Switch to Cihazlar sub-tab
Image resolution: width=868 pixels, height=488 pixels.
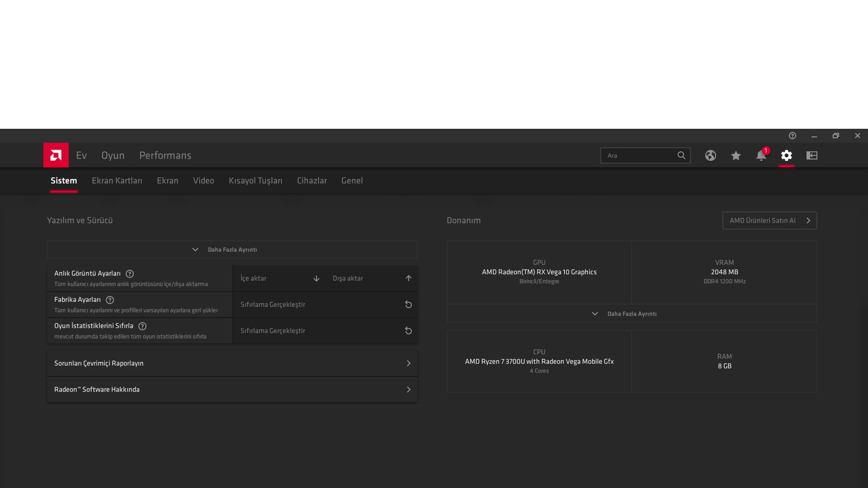[x=312, y=181]
